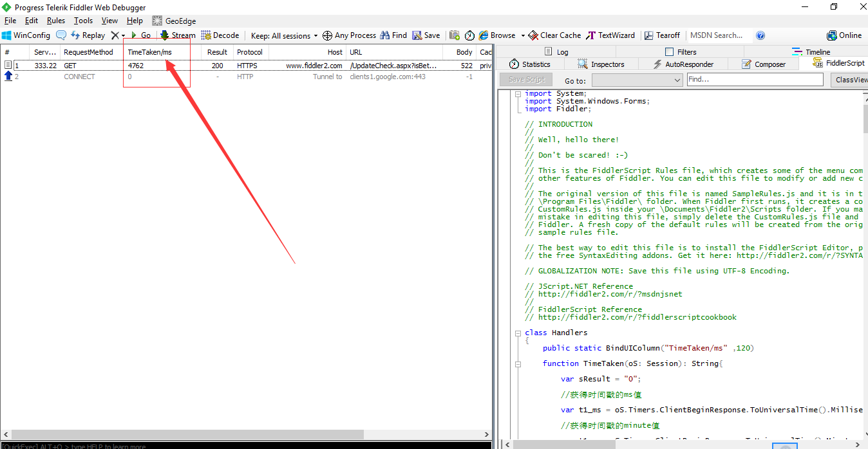Open the Remove sessions dropdown arrow
The image size is (868, 449).
123,36
